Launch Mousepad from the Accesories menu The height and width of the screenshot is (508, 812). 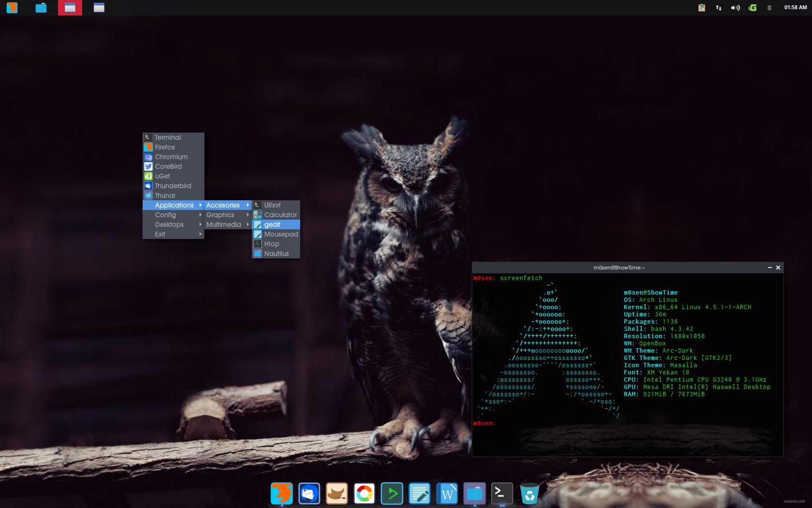coord(276,234)
